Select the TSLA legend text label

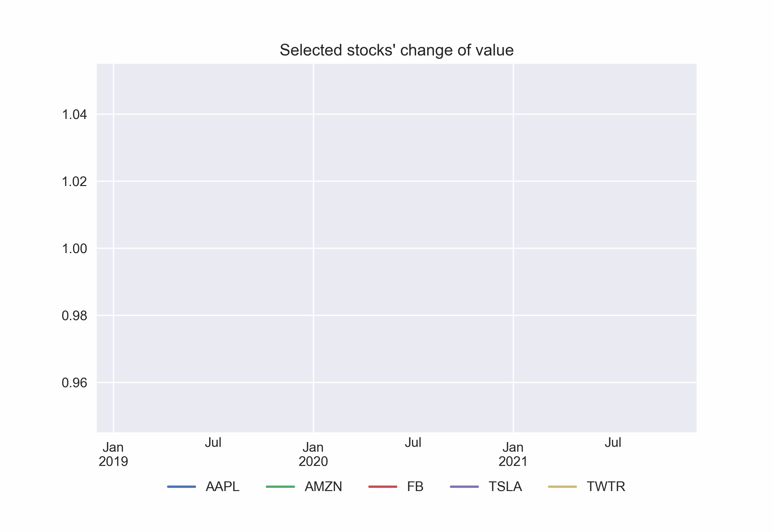pyautogui.click(x=505, y=487)
